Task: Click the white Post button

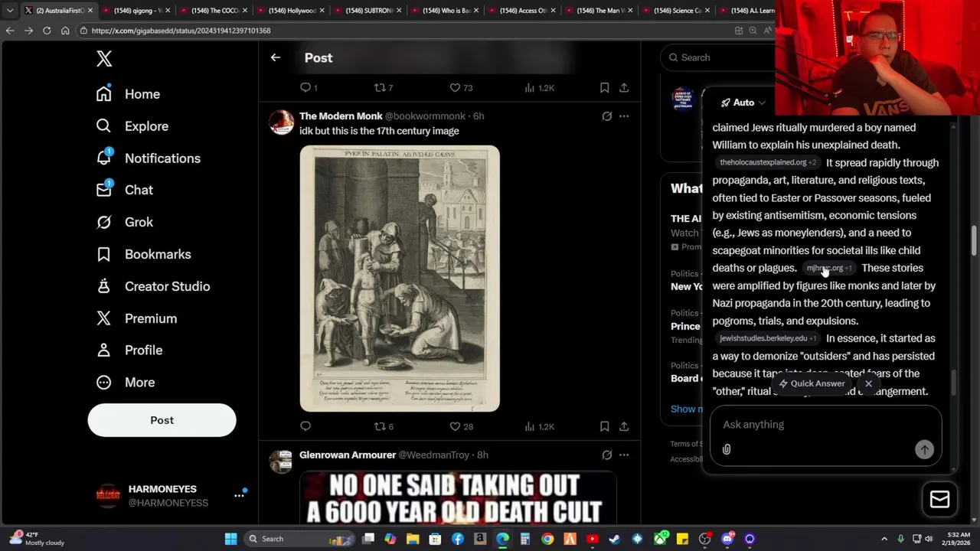Action: tap(162, 420)
